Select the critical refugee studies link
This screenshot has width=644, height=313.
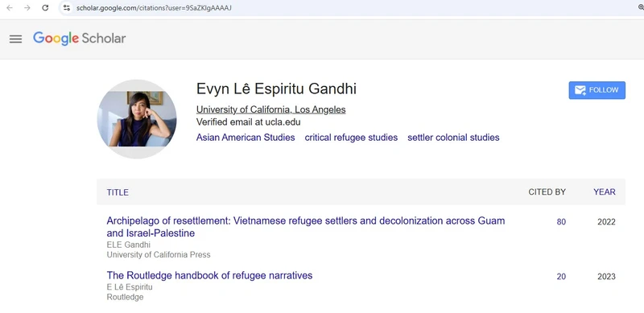pos(351,138)
